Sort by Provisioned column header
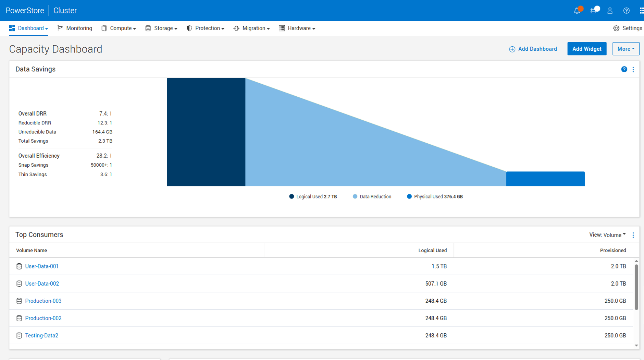The height and width of the screenshot is (360, 644). [613, 250]
